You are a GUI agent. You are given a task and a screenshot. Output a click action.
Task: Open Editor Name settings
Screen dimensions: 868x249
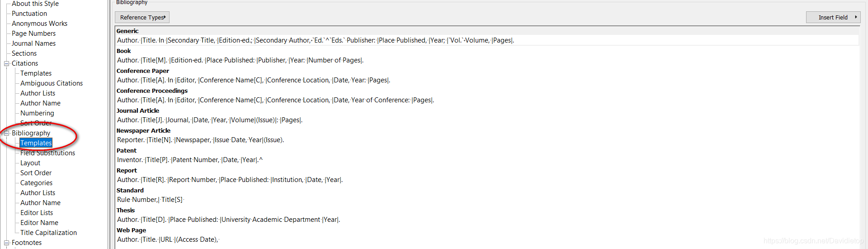click(x=39, y=223)
